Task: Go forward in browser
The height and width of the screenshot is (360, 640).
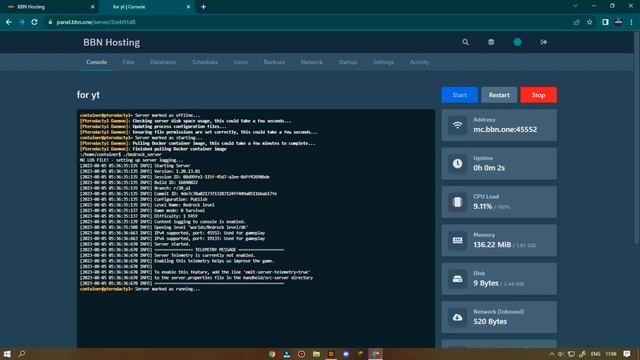Action: coord(22,22)
